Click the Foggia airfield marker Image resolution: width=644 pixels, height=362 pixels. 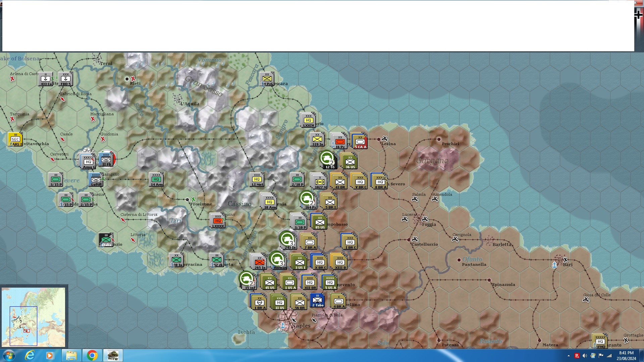pos(425,219)
